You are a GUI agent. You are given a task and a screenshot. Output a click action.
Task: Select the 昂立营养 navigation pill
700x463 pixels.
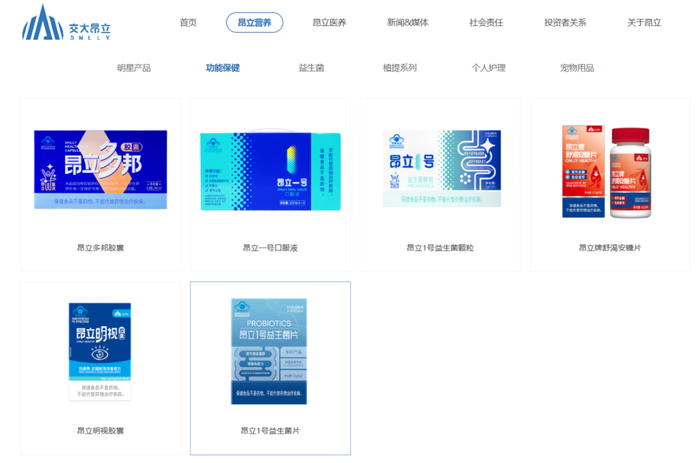(x=254, y=22)
